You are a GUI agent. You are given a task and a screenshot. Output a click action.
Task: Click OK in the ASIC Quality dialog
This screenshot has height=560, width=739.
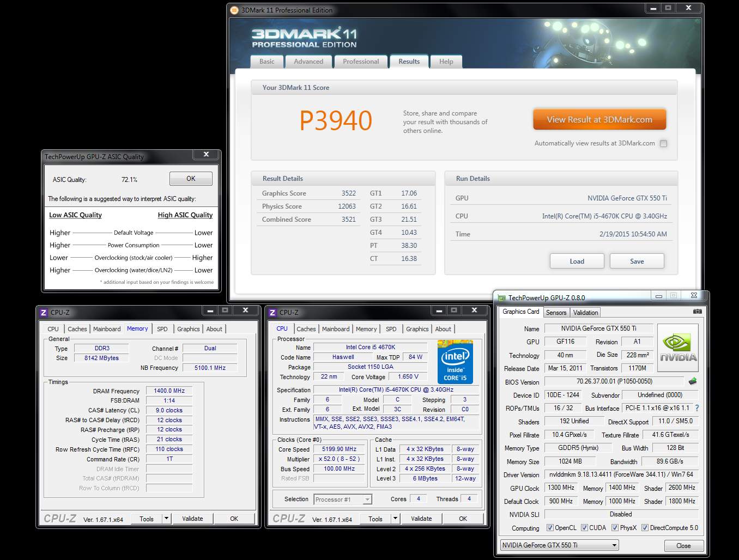pos(191,179)
